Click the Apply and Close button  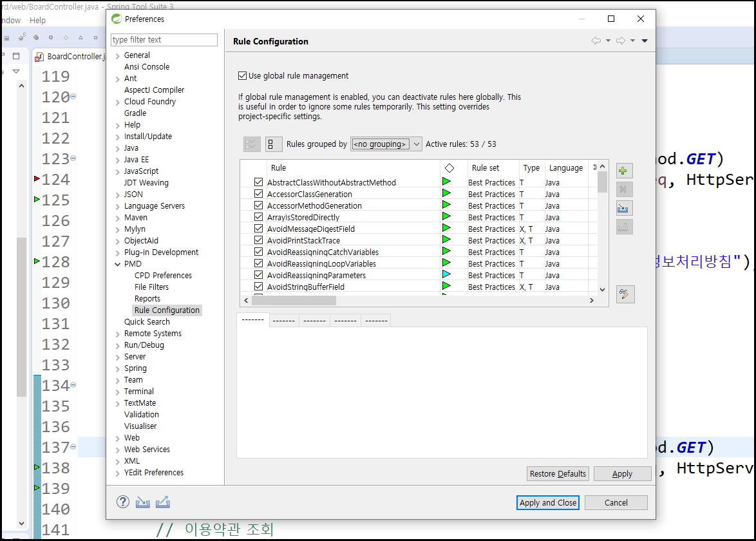pos(548,502)
